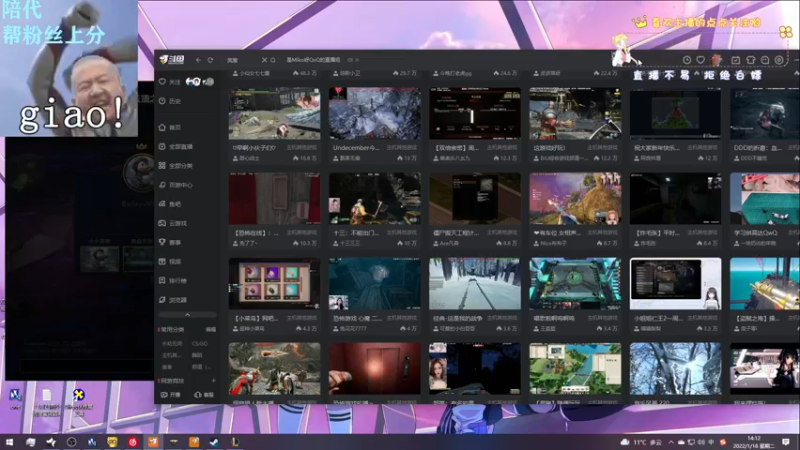The image size is (800, 450).
Task: Open the T-shirt skin icon in the top bar
Action: pos(750,60)
